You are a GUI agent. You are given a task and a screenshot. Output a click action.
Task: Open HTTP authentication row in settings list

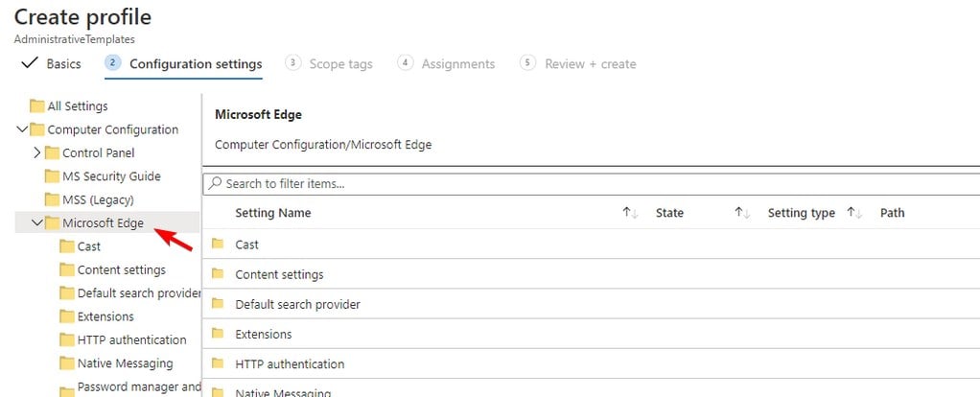click(x=592, y=363)
